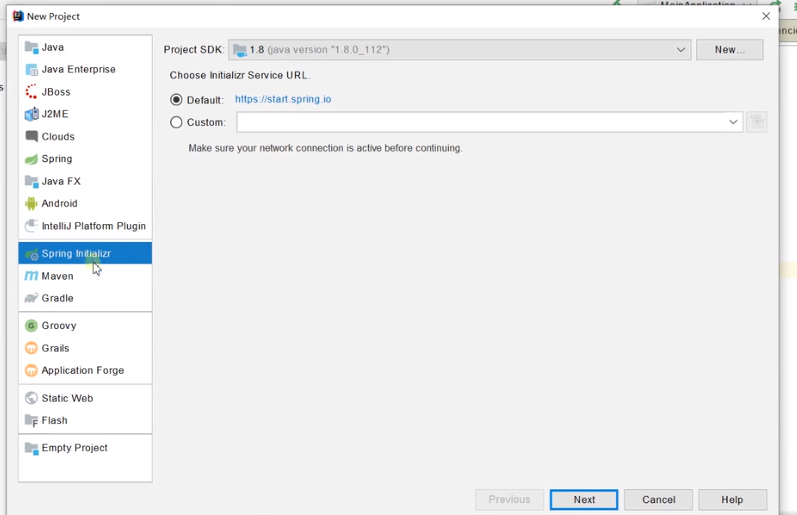
Task: Click the Android robot icon
Action: click(32, 203)
